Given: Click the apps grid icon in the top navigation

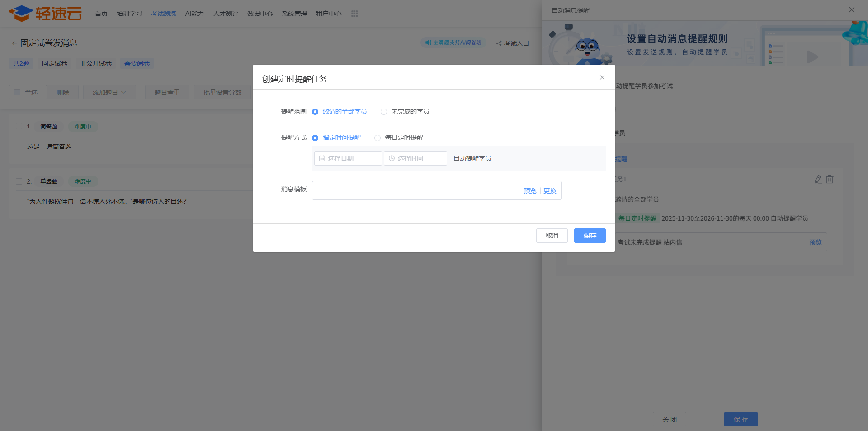Looking at the screenshot, I should coord(354,14).
